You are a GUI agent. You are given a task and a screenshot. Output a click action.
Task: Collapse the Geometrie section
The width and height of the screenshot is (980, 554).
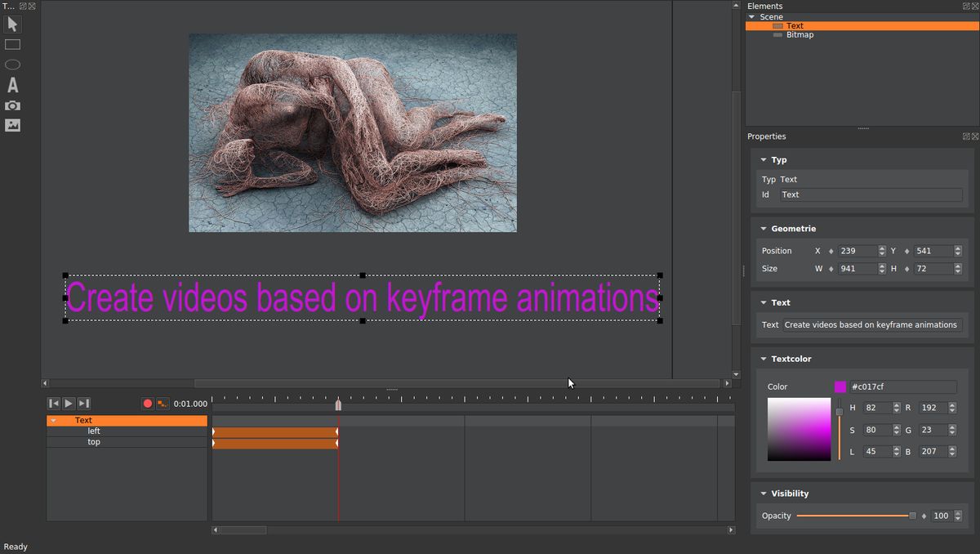tap(764, 229)
